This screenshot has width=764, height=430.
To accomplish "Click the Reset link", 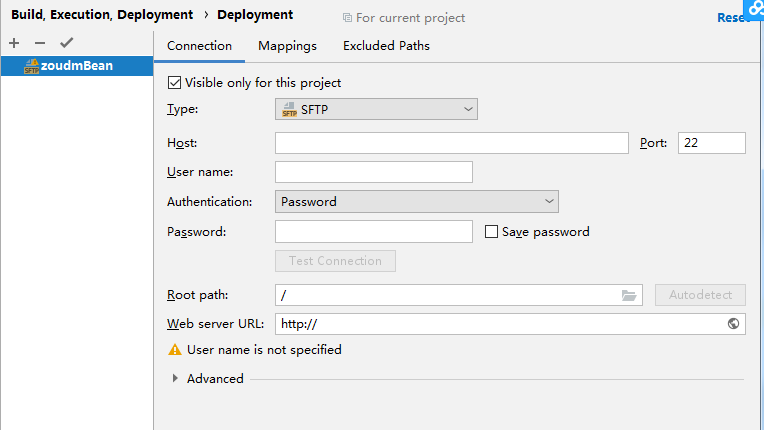I will click(734, 18).
